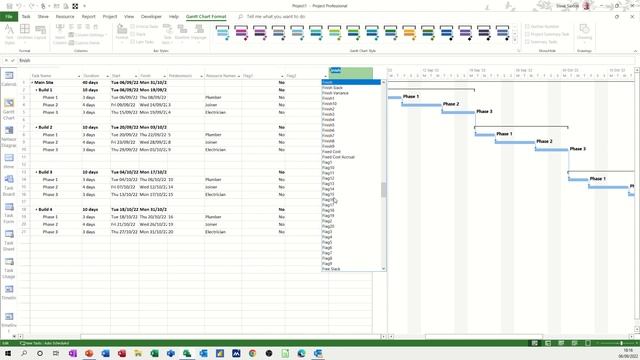Open the Task Name column filter arrow
Screen dimensions: 640x360
tap(79, 76)
